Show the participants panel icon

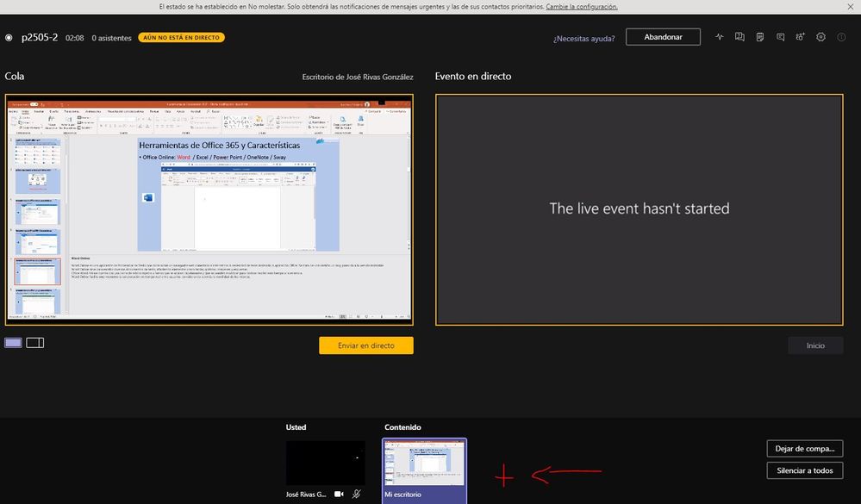[x=800, y=37]
